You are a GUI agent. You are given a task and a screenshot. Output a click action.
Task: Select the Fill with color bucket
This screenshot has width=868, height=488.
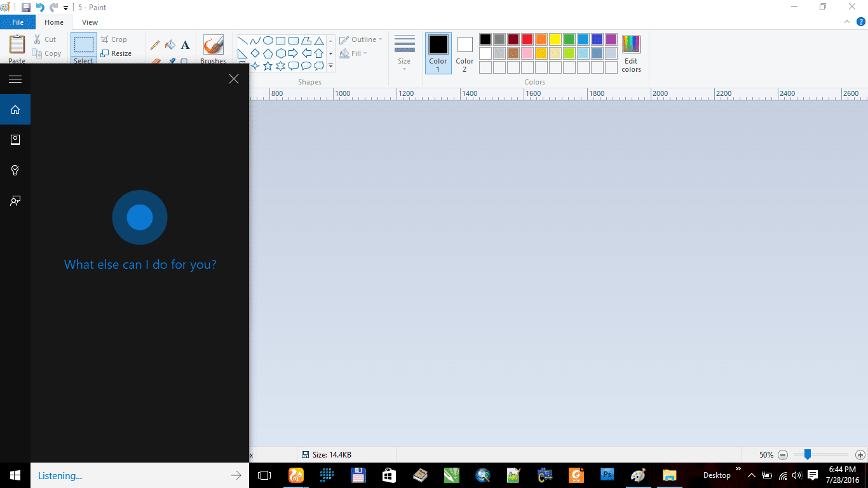point(170,45)
